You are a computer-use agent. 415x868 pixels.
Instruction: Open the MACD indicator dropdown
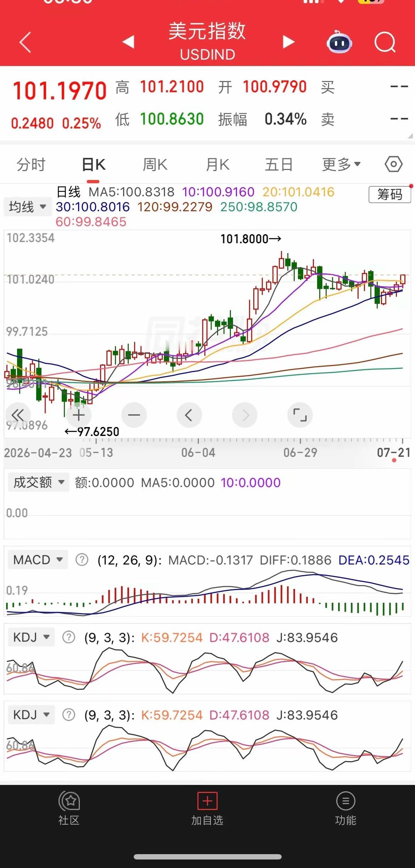38,560
